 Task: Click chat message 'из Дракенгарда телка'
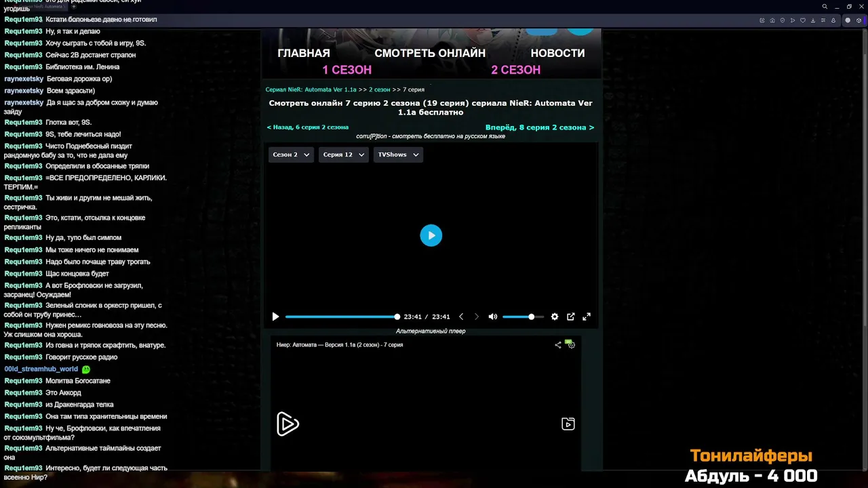click(x=79, y=405)
